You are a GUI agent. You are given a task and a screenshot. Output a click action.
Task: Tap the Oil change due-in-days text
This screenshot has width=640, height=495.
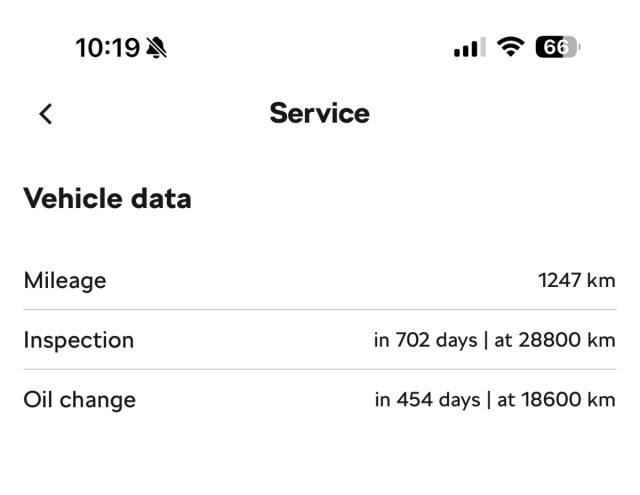tap(427, 400)
